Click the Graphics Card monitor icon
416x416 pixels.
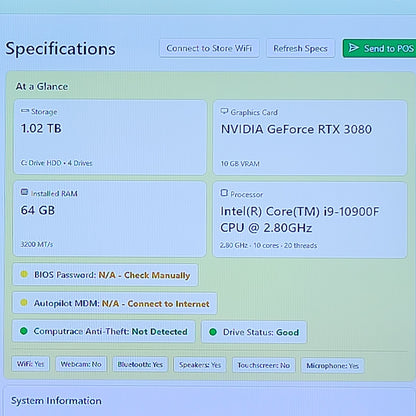tap(224, 111)
